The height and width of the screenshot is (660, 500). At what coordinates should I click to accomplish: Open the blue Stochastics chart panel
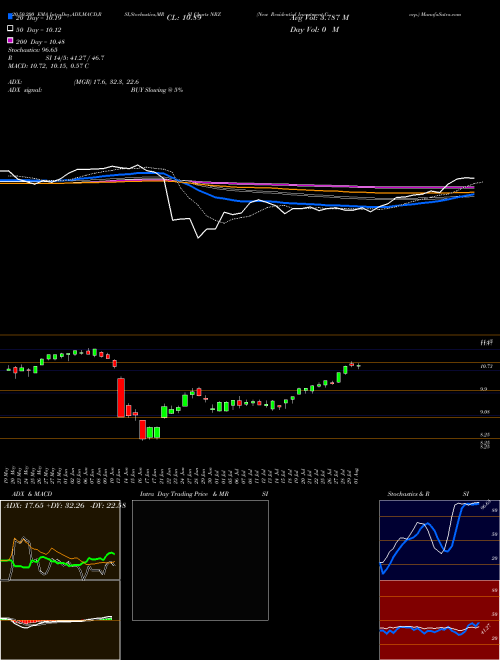click(439, 540)
